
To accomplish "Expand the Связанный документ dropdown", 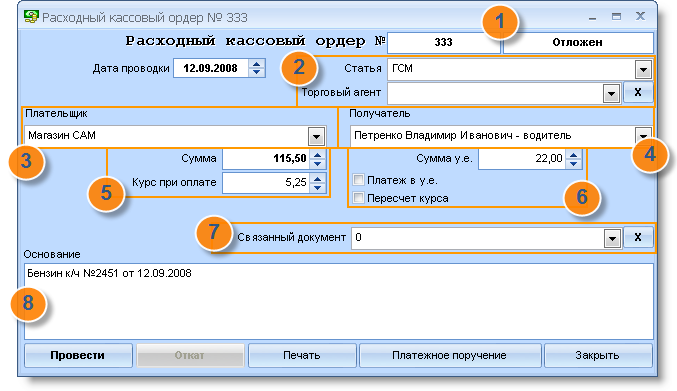I will pos(612,238).
